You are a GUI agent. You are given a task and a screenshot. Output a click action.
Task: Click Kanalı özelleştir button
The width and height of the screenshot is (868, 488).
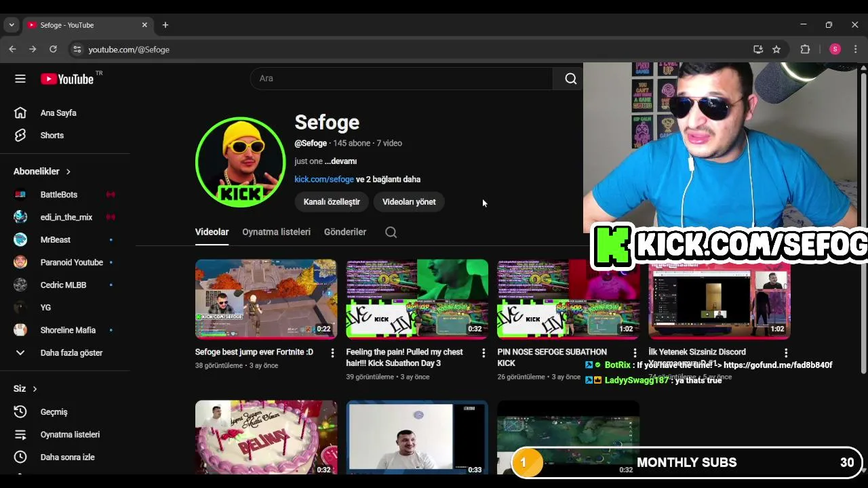pos(332,202)
